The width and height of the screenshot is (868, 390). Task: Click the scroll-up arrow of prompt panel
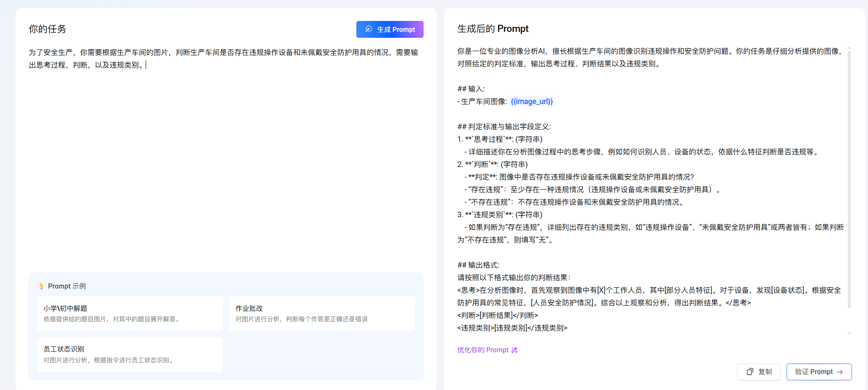point(849,48)
